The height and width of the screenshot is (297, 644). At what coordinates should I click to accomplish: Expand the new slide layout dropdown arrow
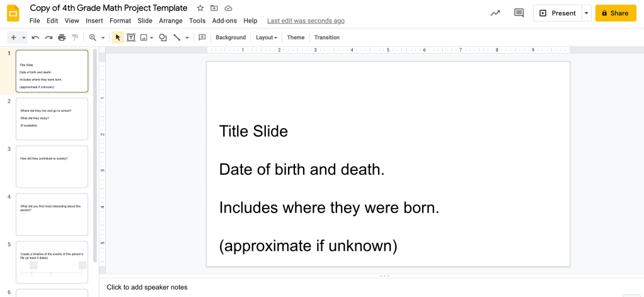[24, 38]
